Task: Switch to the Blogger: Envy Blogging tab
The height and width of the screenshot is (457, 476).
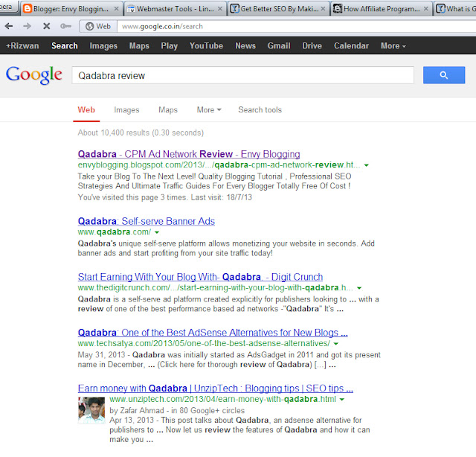Action: [x=71, y=9]
